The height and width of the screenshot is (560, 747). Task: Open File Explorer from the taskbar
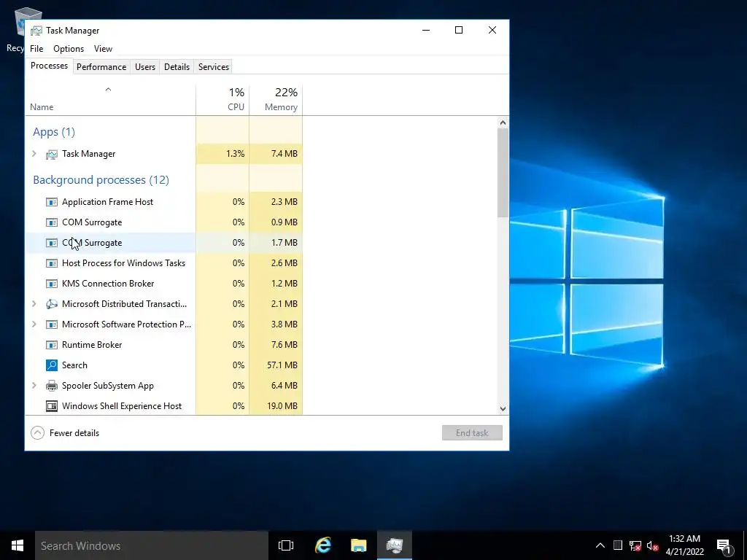[359, 545]
